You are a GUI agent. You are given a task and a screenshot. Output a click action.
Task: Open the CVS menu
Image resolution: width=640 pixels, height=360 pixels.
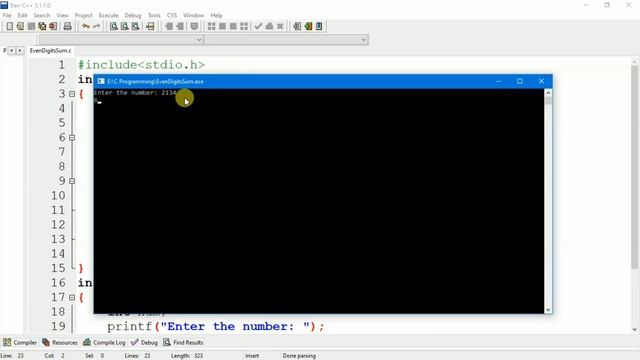point(172,16)
